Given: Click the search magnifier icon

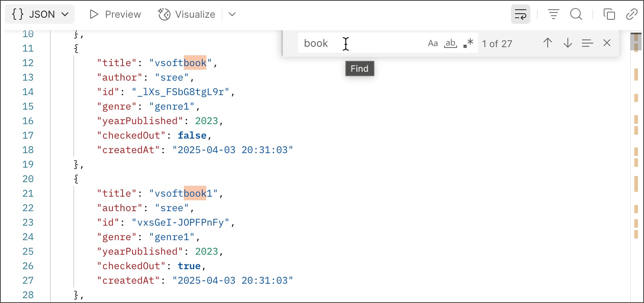Looking at the screenshot, I should point(576,15).
